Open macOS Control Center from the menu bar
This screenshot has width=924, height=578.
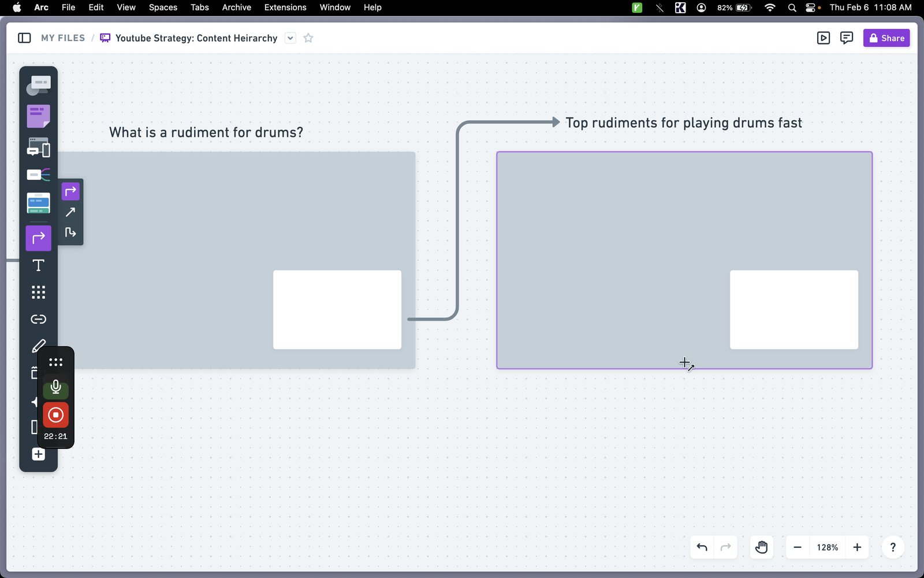coord(811,8)
